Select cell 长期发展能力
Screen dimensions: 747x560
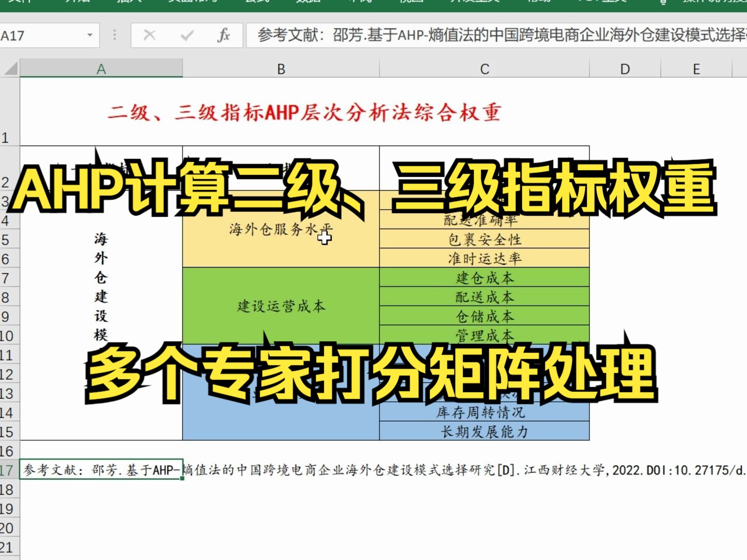[x=484, y=431]
